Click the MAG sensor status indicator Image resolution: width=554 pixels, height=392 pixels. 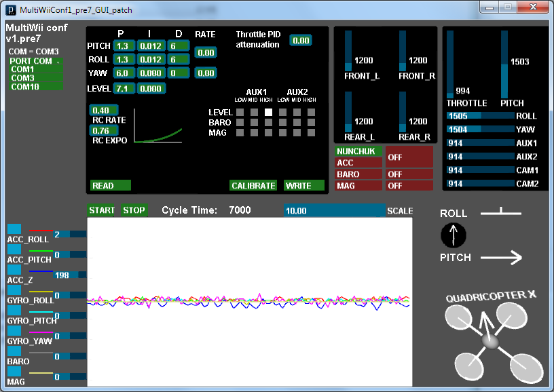click(409, 186)
